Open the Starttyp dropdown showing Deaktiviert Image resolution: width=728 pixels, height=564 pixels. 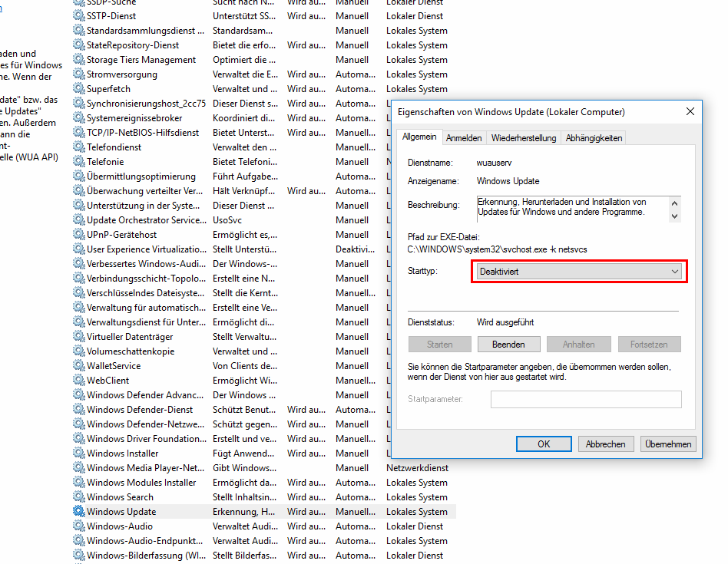[579, 272]
